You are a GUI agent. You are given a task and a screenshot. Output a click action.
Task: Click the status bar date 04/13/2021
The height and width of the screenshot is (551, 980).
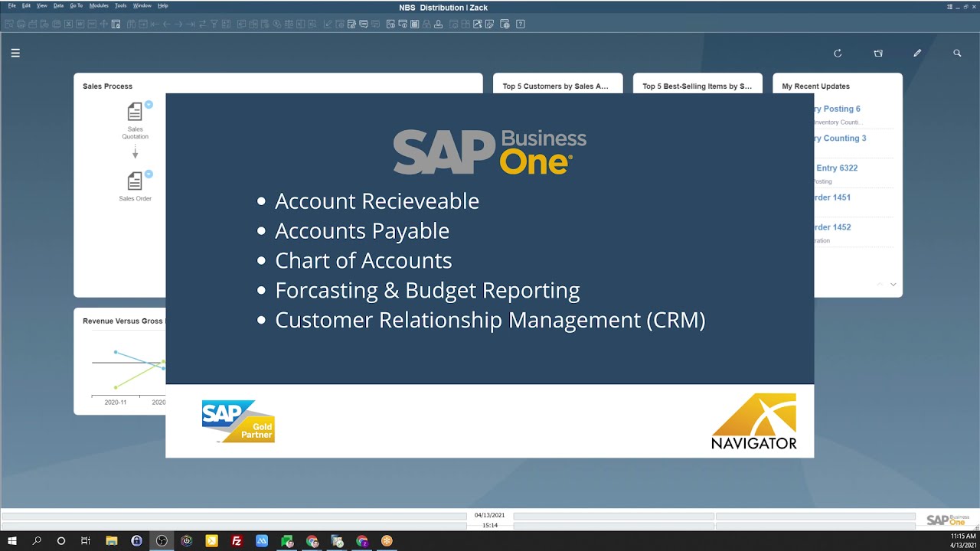pyautogui.click(x=489, y=515)
